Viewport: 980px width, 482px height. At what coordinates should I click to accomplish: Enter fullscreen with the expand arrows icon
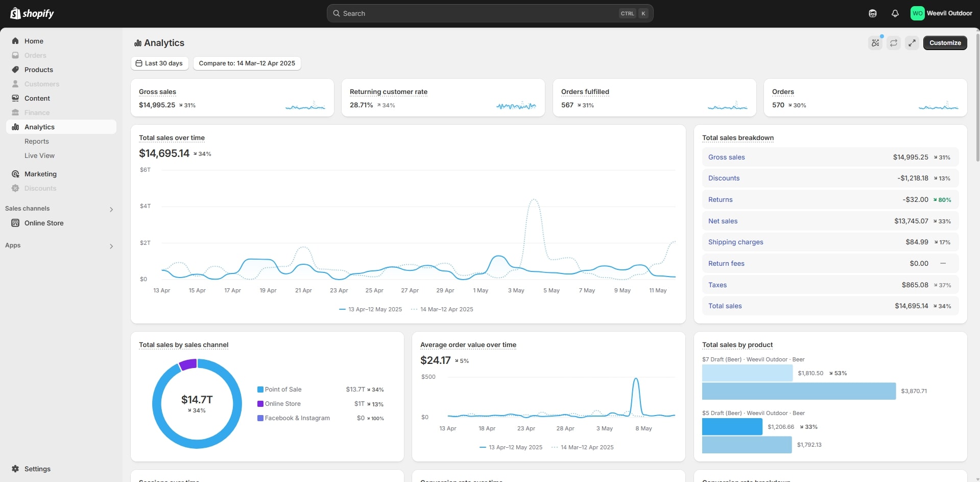(x=912, y=43)
